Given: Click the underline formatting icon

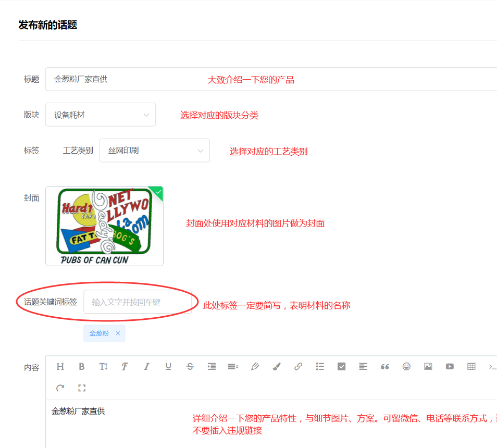Looking at the screenshot, I should point(168,367).
